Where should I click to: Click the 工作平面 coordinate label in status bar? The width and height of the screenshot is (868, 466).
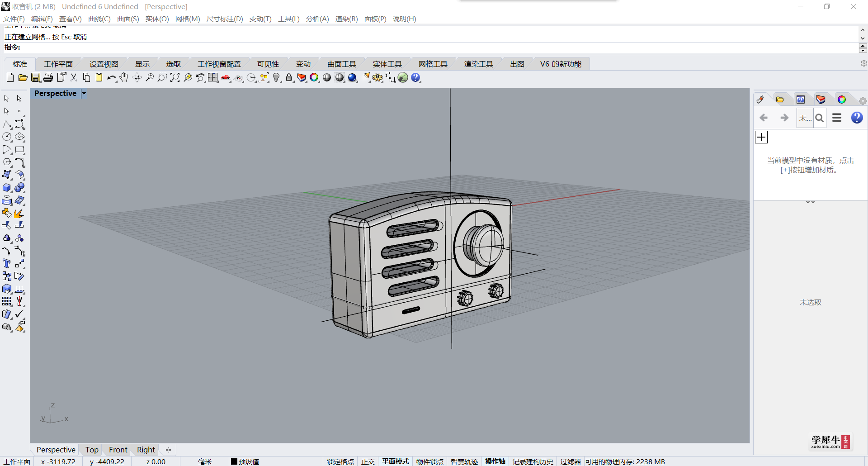17,461
